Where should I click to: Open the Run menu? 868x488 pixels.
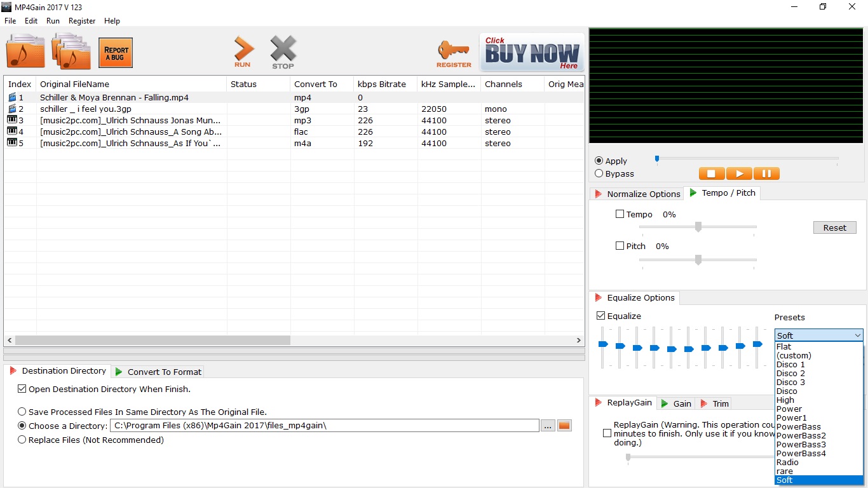(53, 21)
